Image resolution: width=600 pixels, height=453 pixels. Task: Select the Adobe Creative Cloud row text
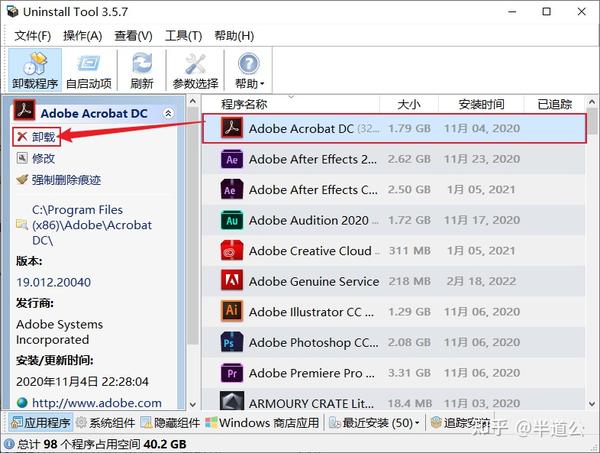coord(310,251)
